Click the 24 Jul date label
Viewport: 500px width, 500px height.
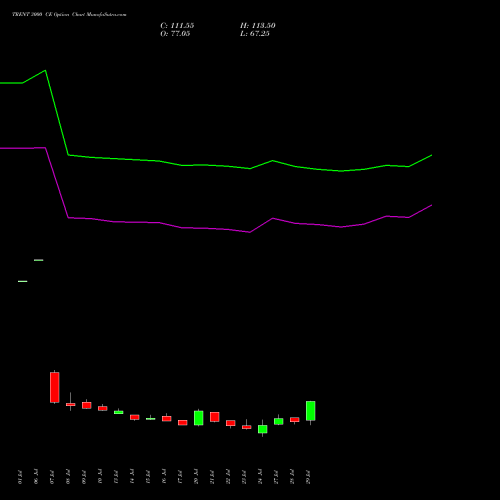coord(260,477)
